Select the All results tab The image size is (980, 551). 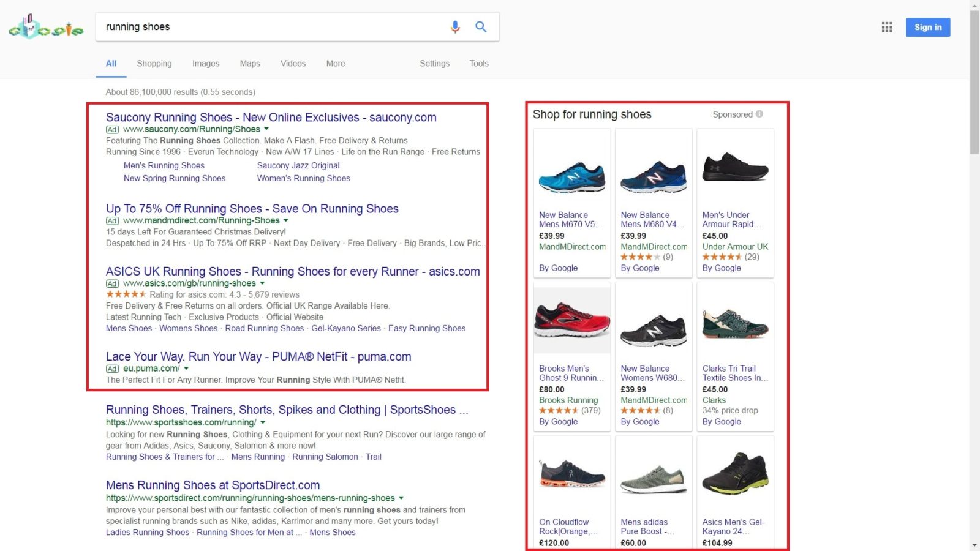[111, 63]
